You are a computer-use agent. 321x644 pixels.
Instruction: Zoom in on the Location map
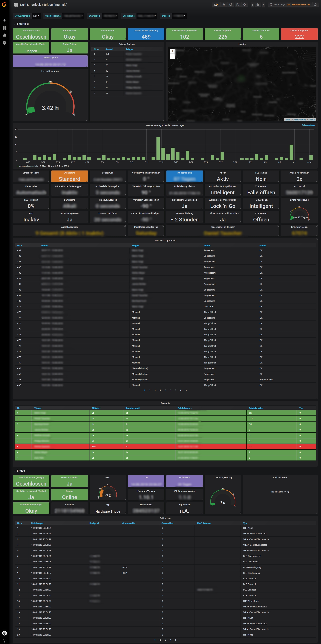pos(173,51)
